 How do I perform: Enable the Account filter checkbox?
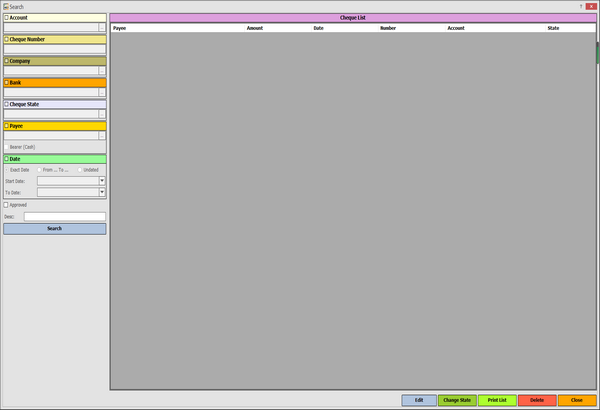tap(6, 17)
